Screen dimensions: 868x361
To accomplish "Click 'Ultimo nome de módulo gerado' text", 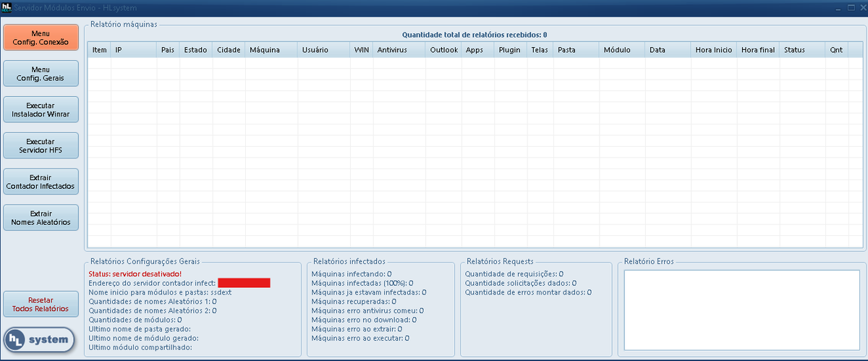I will point(143,338).
